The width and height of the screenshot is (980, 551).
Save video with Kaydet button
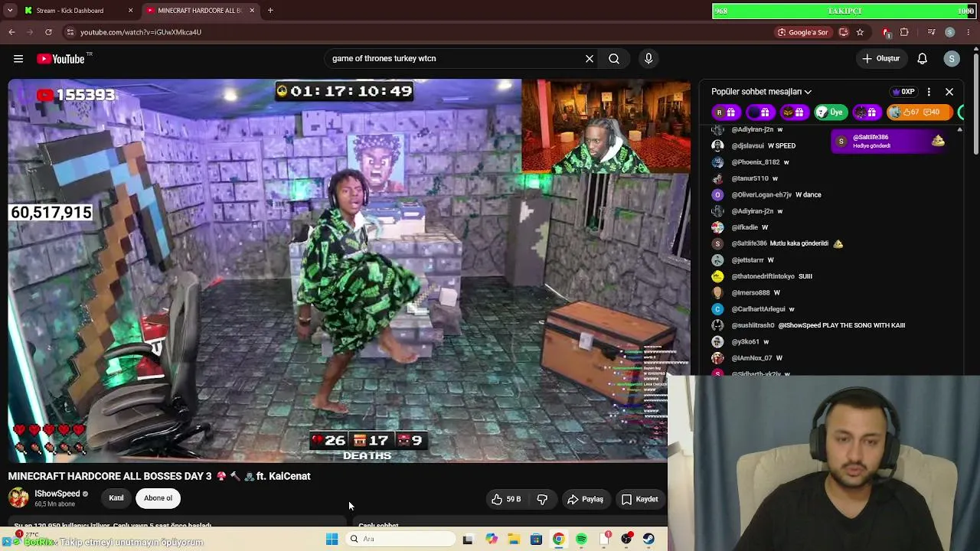point(639,499)
